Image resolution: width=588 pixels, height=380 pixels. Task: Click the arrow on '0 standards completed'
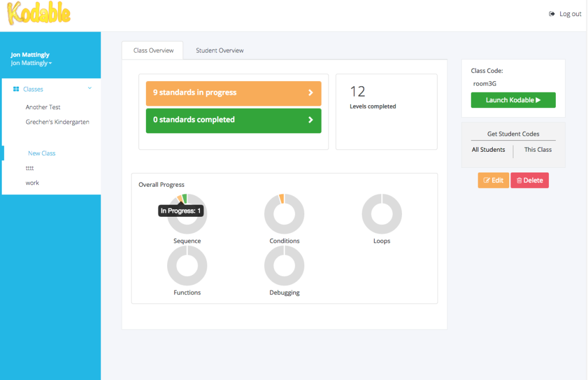(311, 121)
